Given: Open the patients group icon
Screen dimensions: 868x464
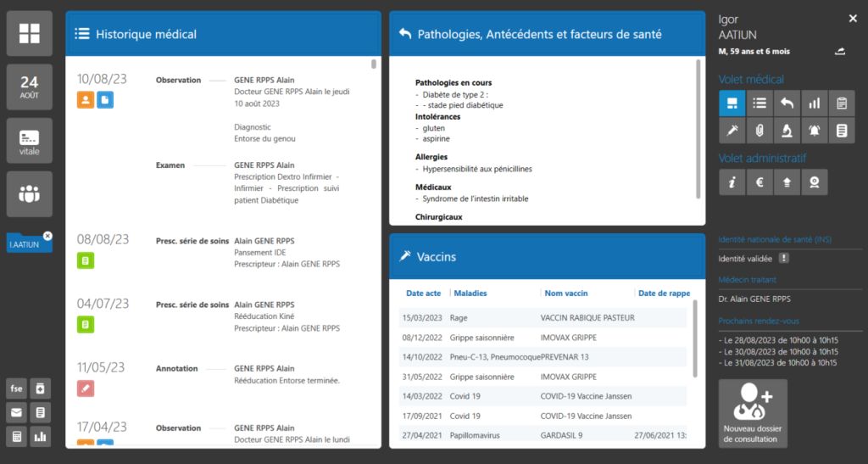Looking at the screenshot, I should 30,193.
